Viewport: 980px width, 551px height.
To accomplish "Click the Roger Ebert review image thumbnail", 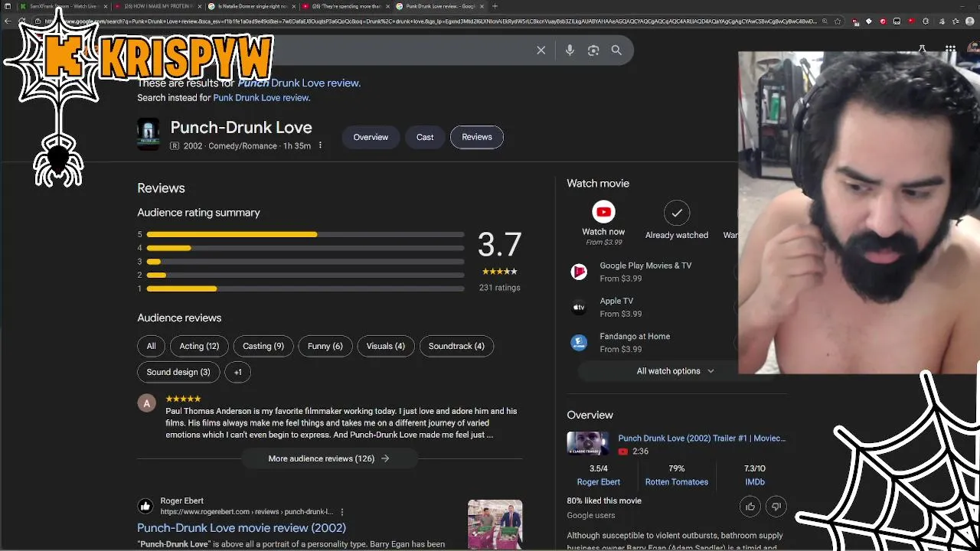I will [x=495, y=524].
